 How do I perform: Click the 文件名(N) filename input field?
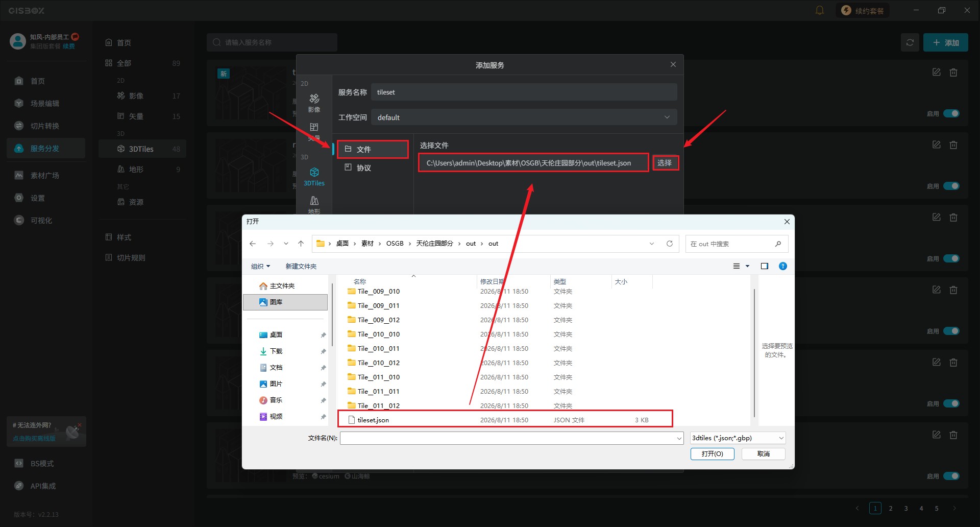click(511, 438)
